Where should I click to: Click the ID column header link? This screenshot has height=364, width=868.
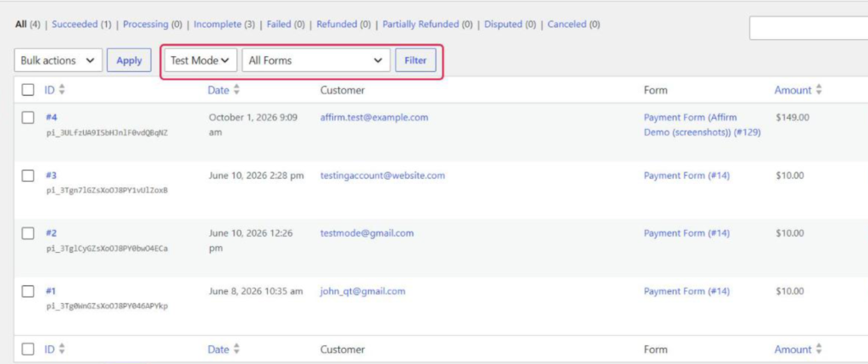click(x=49, y=90)
